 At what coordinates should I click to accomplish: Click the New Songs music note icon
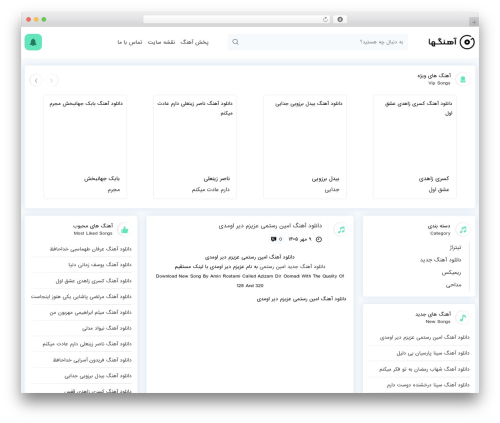click(463, 318)
